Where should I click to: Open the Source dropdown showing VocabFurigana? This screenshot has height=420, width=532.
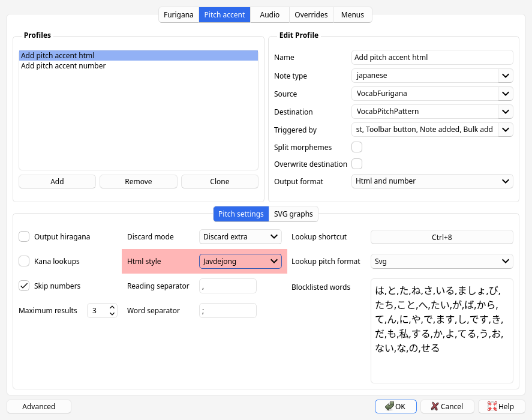[x=504, y=94]
